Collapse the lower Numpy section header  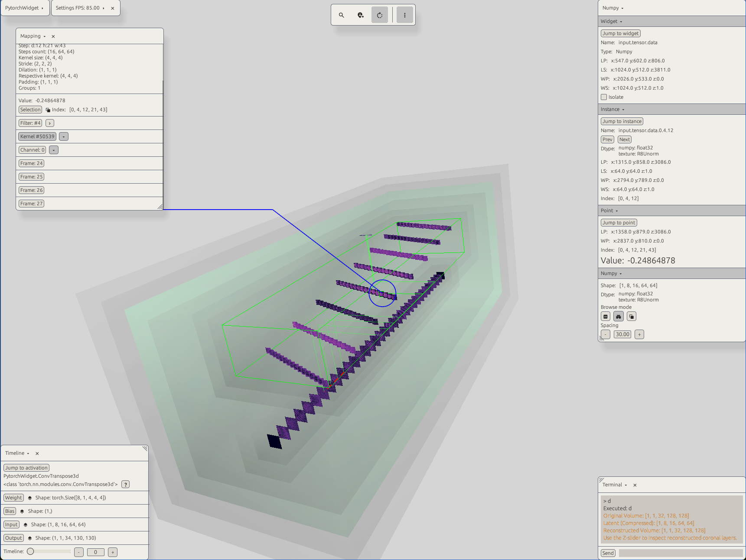(x=672, y=273)
